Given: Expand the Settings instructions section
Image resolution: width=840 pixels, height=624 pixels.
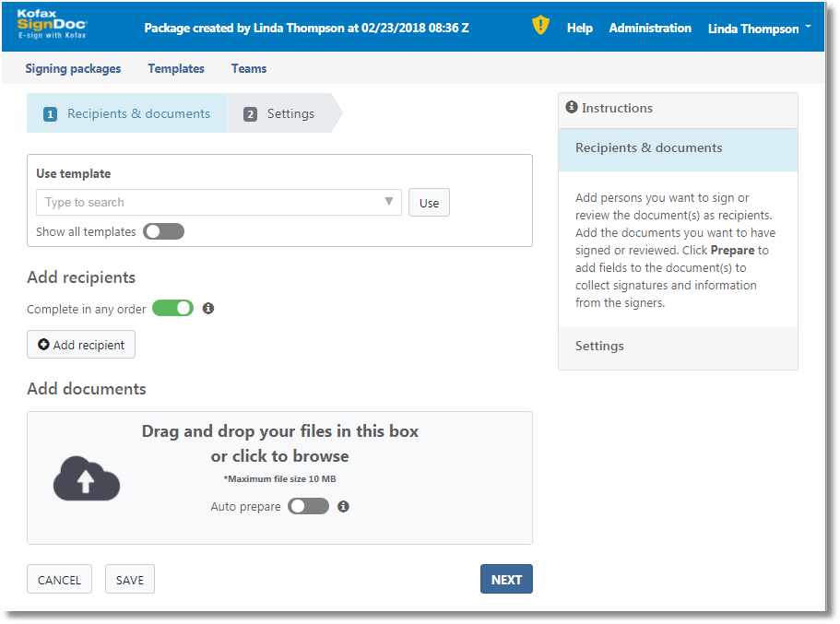Looking at the screenshot, I should [x=599, y=347].
